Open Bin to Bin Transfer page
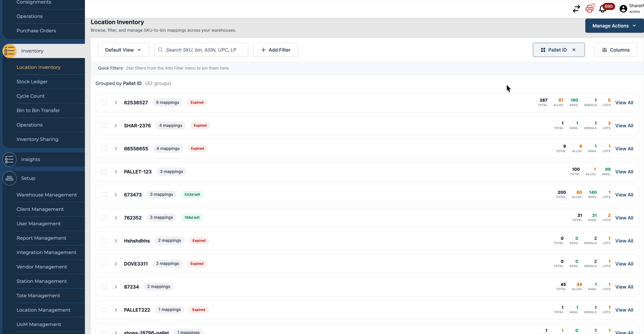The height and width of the screenshot is (334, 644). coord(38,111)
